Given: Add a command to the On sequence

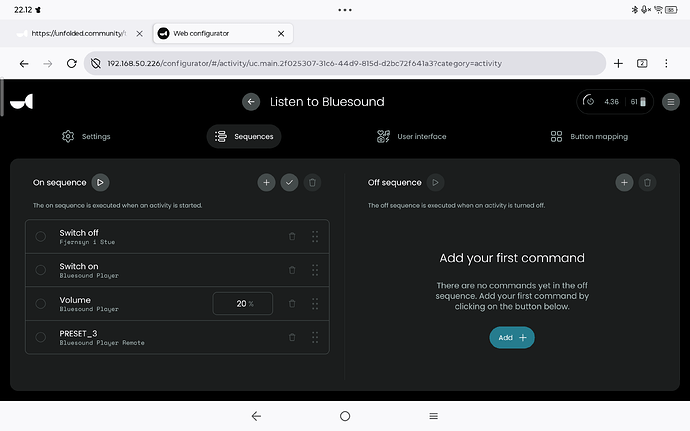Looking at the screenshot, I should (x=266, y=182).
